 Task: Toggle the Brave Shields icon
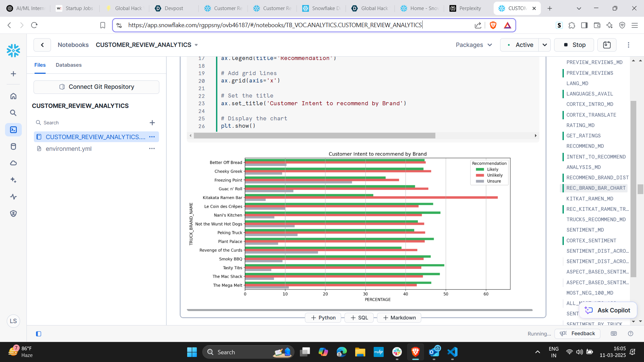tap(493, 25)
